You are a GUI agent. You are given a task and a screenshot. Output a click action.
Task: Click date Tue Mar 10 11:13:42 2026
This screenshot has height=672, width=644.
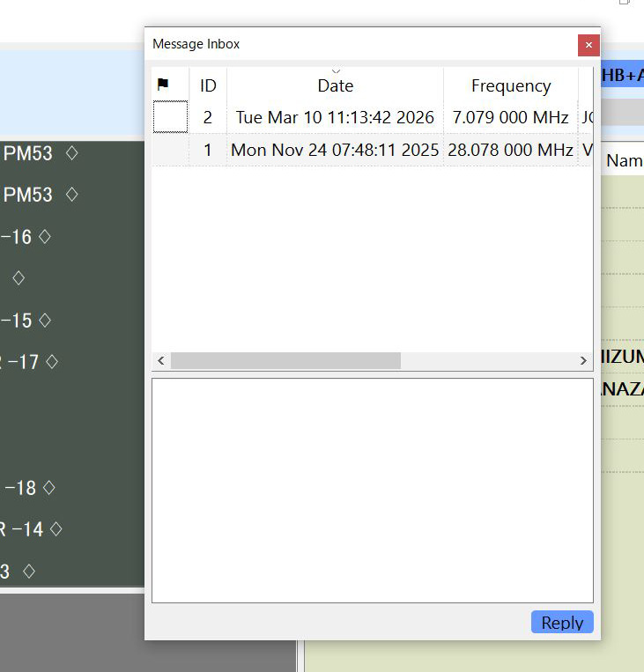tap(335, 117)
